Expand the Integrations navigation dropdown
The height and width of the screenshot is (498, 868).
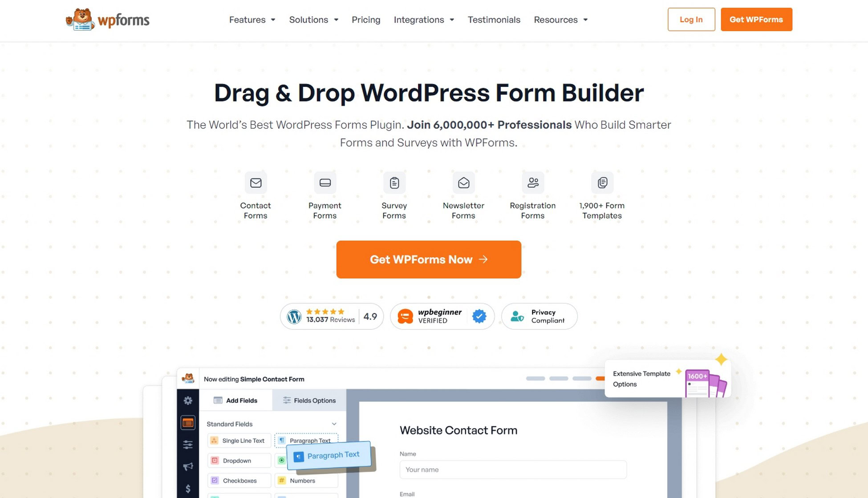pyautogui.click(x=423, y=20)
